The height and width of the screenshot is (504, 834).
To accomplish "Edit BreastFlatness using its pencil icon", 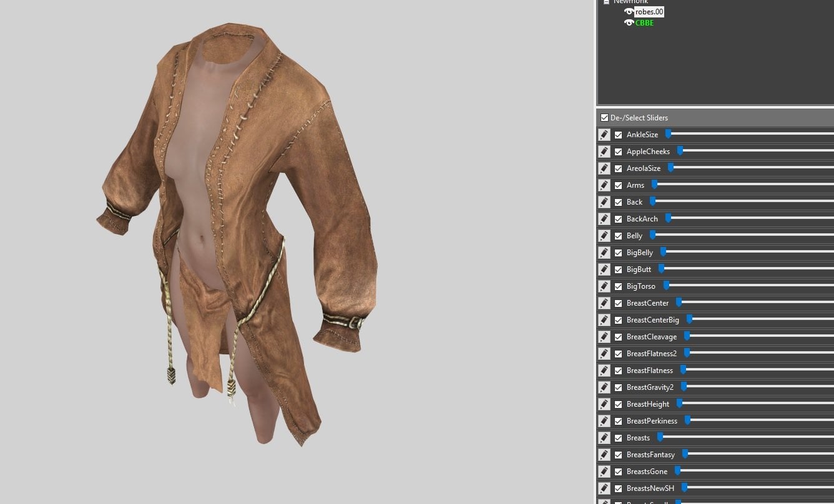I will pyautogui.click(x=604, y=371).
